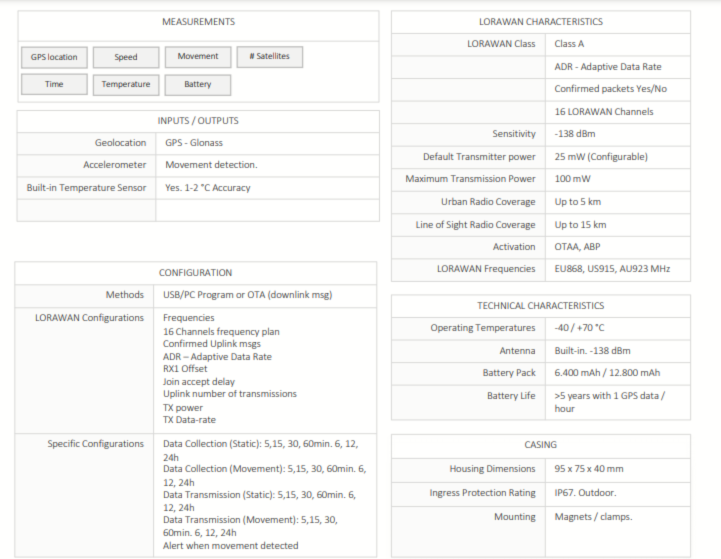This screenshot has width=721, height=559.
Task: Click the Time measurement box
Action: [54, 85]
